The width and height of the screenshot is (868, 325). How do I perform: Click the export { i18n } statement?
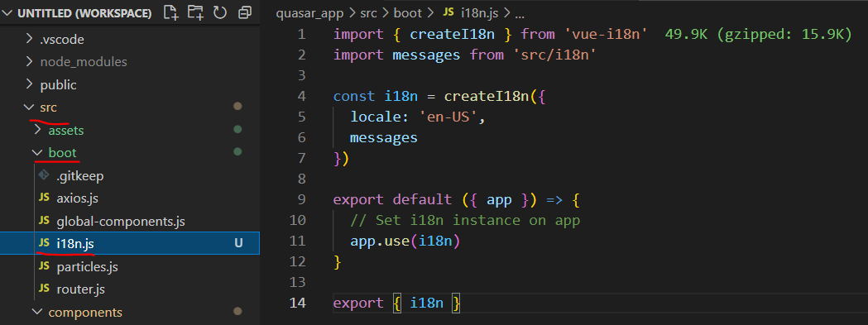point(396,303)
